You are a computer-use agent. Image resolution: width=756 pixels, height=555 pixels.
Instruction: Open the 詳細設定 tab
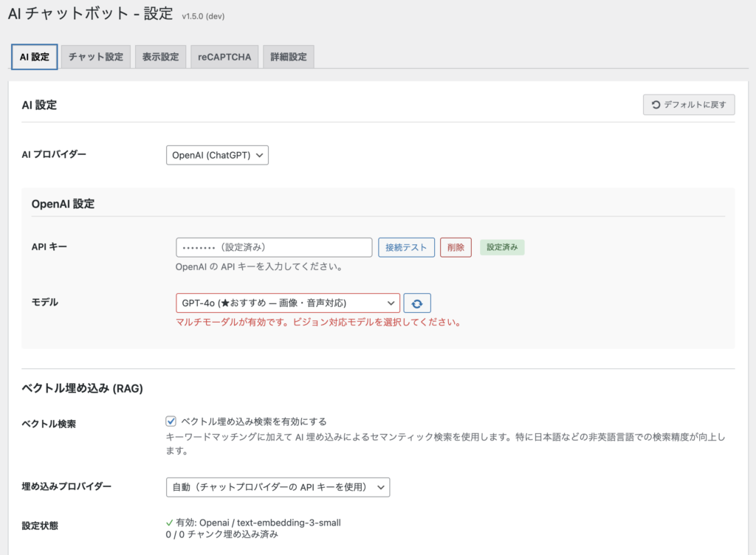pos(288,56)
